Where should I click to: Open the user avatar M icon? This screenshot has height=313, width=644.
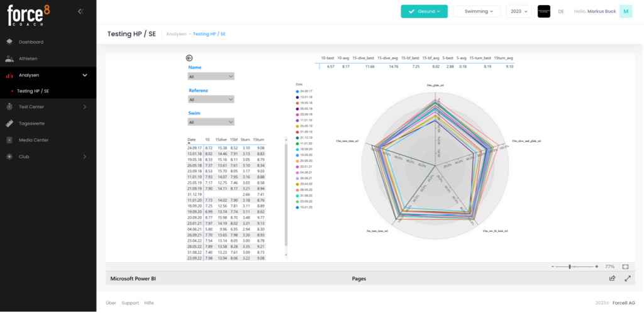[x=625, y=11]
